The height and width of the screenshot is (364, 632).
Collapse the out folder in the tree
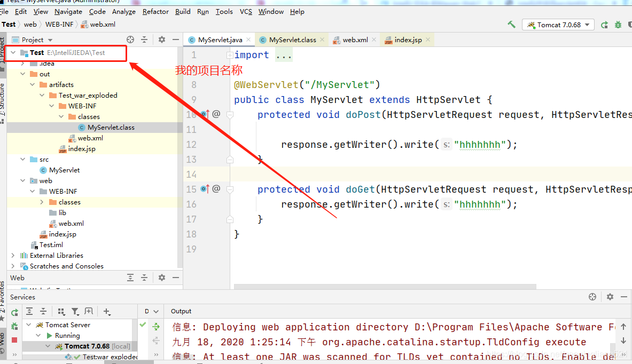(x=23, y=74)
